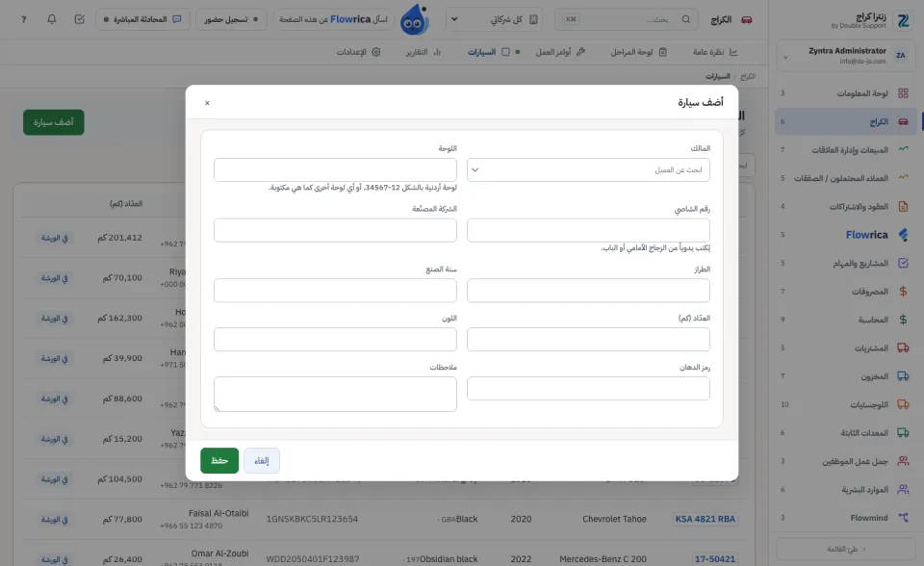The image size is (924, 566).
Task: Click Omar Al-Zoubi owner name
Action: click(219, 553)
